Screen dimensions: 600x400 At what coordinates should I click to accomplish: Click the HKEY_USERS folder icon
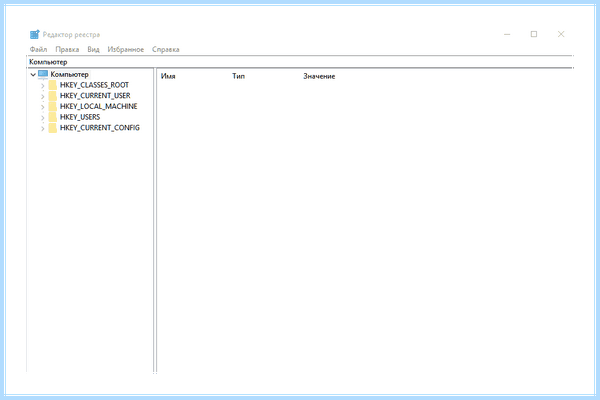[53, 117]
